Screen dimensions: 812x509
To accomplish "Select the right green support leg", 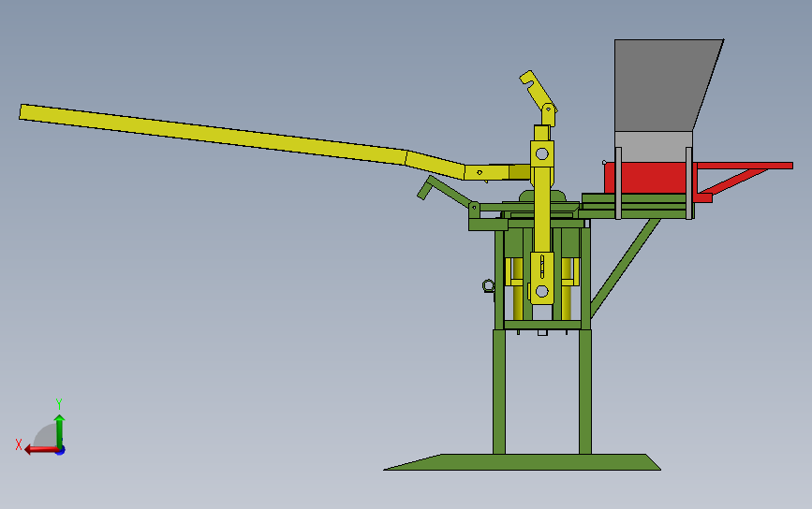I will click(585, 392).
